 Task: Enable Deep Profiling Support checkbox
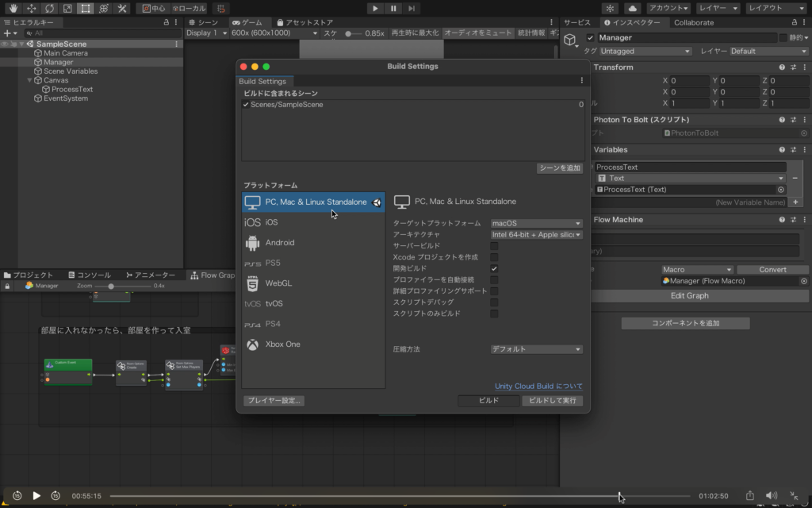coord(494,291)
